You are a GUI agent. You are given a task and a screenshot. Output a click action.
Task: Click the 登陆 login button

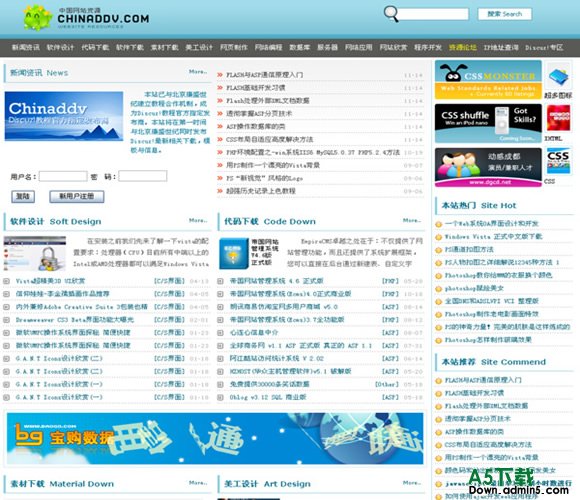pos(23,196)
